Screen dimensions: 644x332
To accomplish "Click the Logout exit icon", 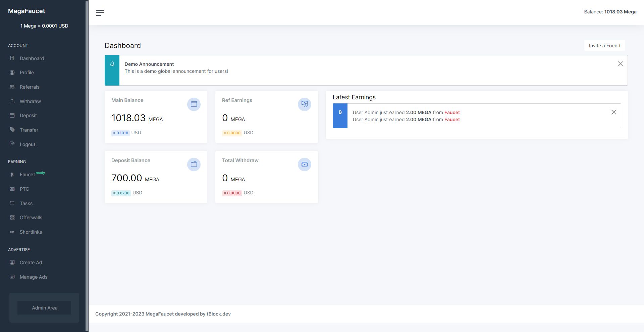I will click(x=12, y=144).
